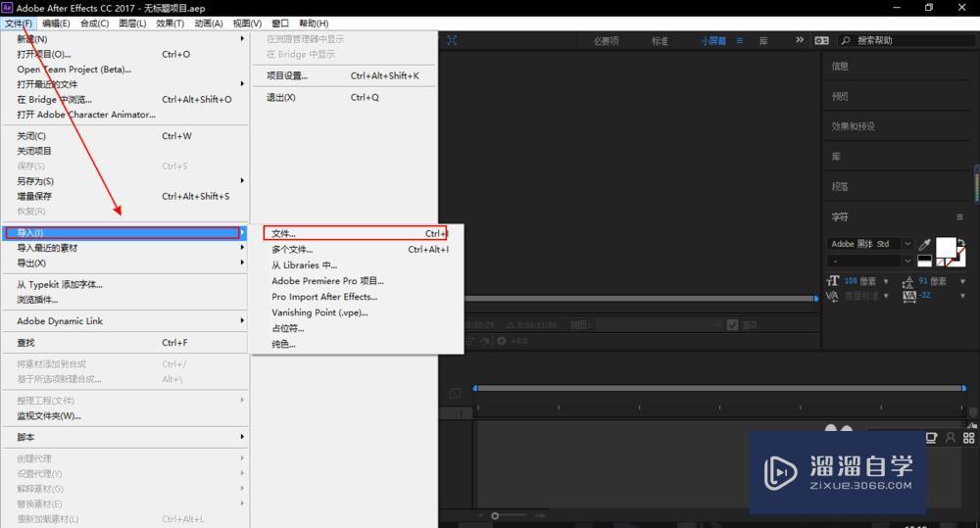This screenshot has width=980, height=528.
Task: Expand the 另存为(S) submenu
Action: 242,180
